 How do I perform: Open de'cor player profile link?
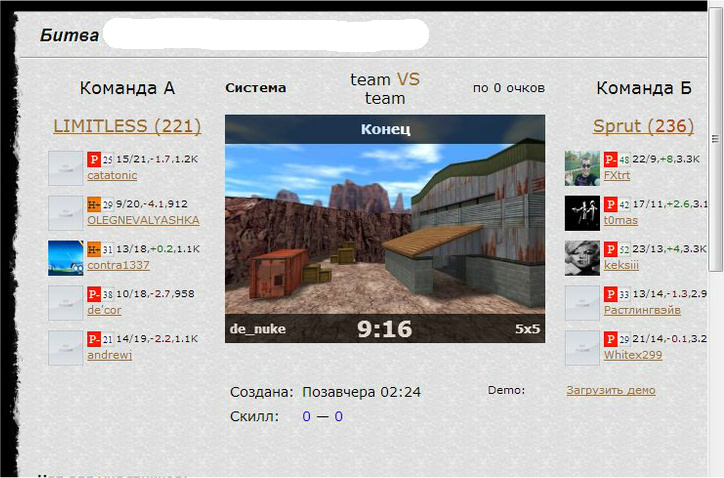[x=104, y=310]
